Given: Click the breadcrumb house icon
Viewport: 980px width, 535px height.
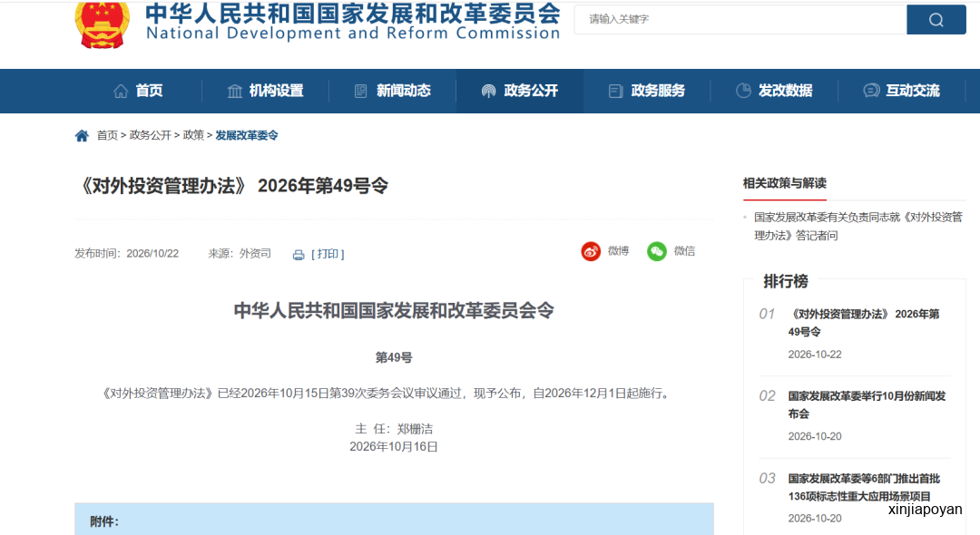Looking at the screenshot, I should click(x=82, y=135).
